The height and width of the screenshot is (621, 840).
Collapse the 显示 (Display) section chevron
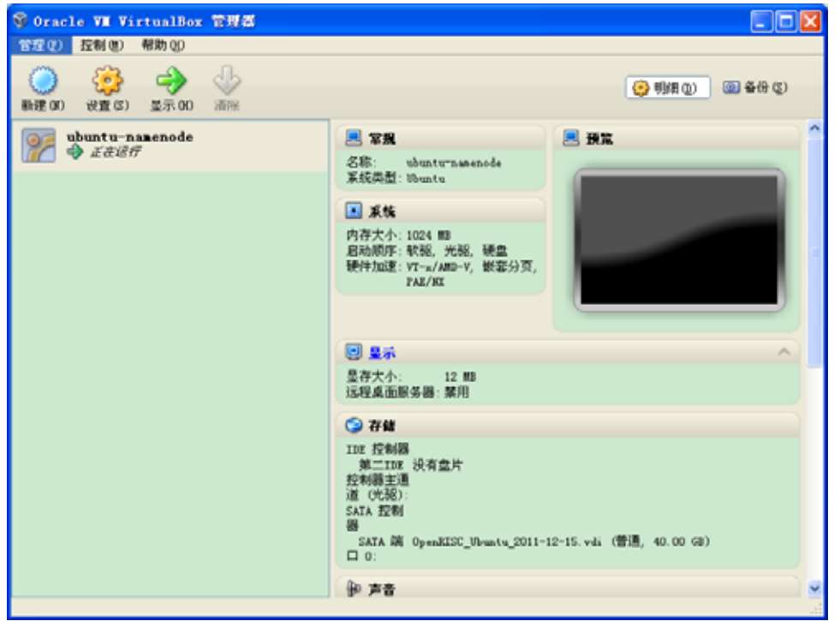pos(783,352)
